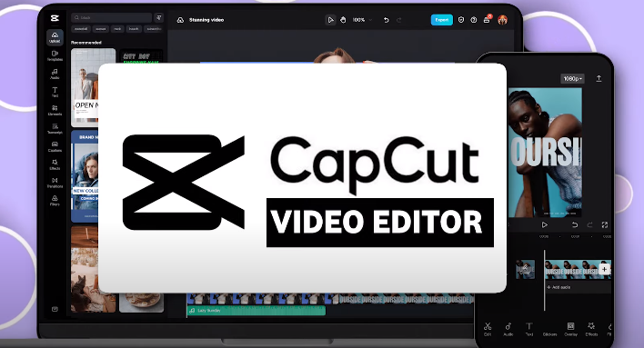Tap the small cover clip on phone timeline
Screen dimensions: 644x348
[525, 269]
